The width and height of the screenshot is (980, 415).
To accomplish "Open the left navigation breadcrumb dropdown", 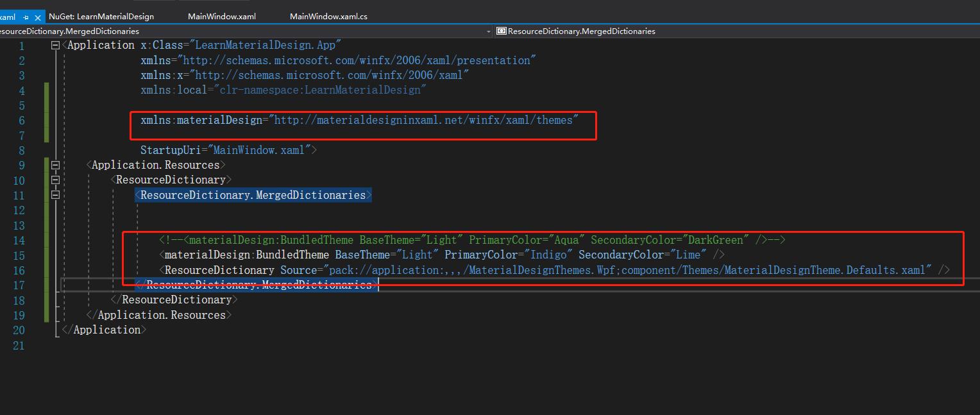I will [x=488, y=31].
